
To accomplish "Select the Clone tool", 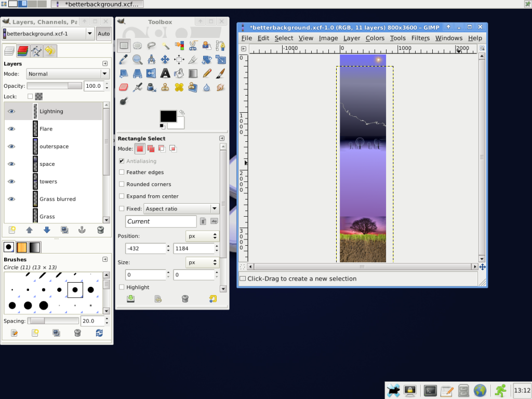I will click(x=165, y=87).
